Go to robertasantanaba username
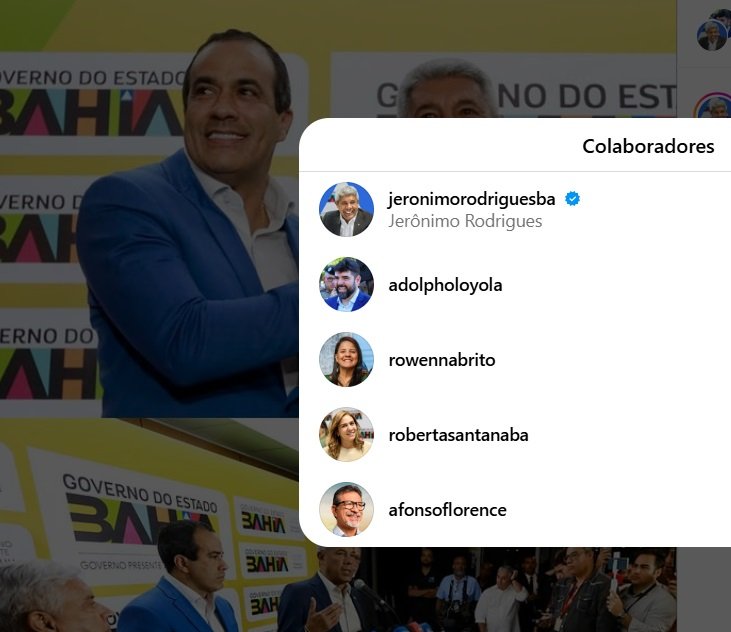731x632 pixels. (458, 435)
